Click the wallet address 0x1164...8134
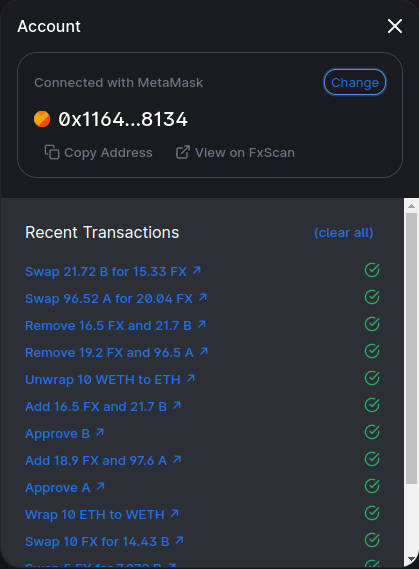 pos(123,119)
